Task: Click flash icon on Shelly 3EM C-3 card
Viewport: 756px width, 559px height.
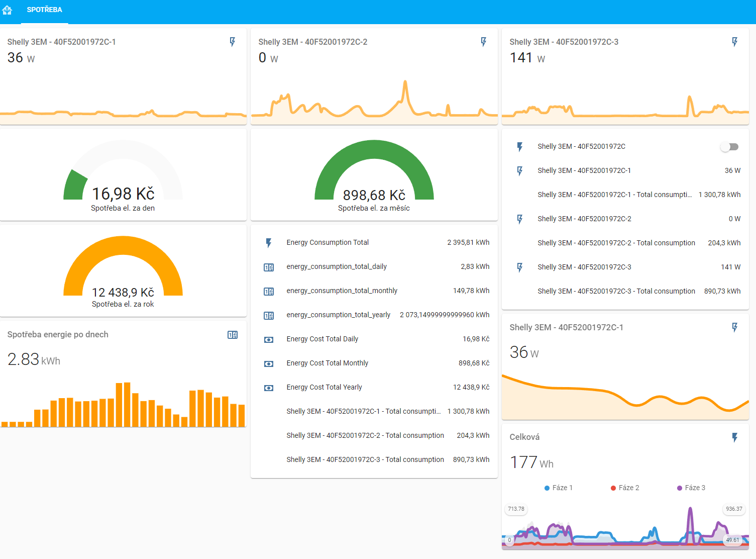Action: [x=735, y=42]
